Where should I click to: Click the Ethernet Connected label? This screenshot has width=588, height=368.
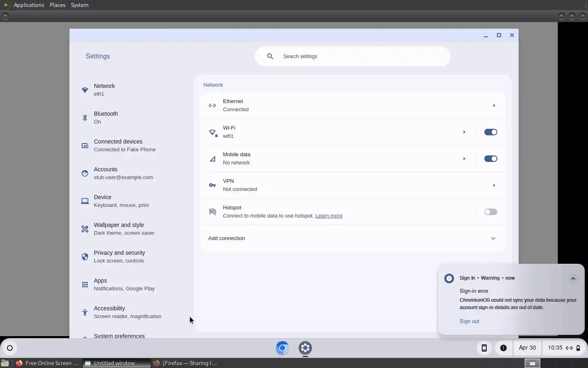[236, 110]
